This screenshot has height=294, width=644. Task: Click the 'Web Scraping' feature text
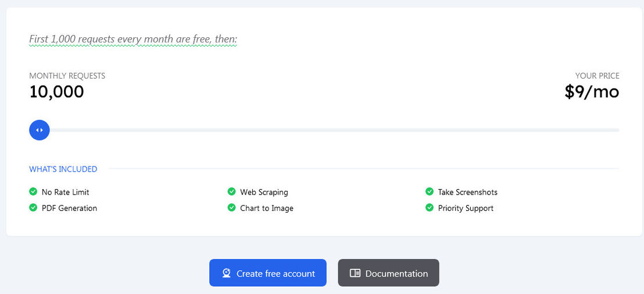264,192
